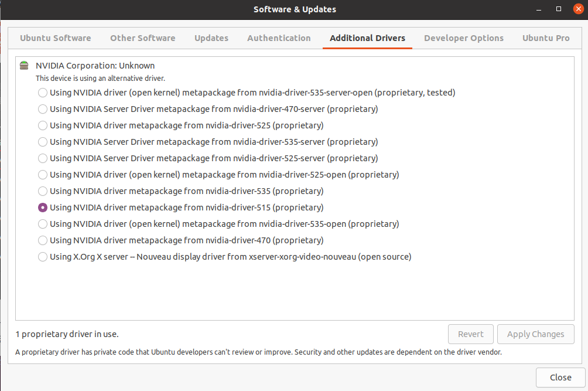
Task: Click the '1 proprietary driver in use.' status text
Action: point(67,334)
